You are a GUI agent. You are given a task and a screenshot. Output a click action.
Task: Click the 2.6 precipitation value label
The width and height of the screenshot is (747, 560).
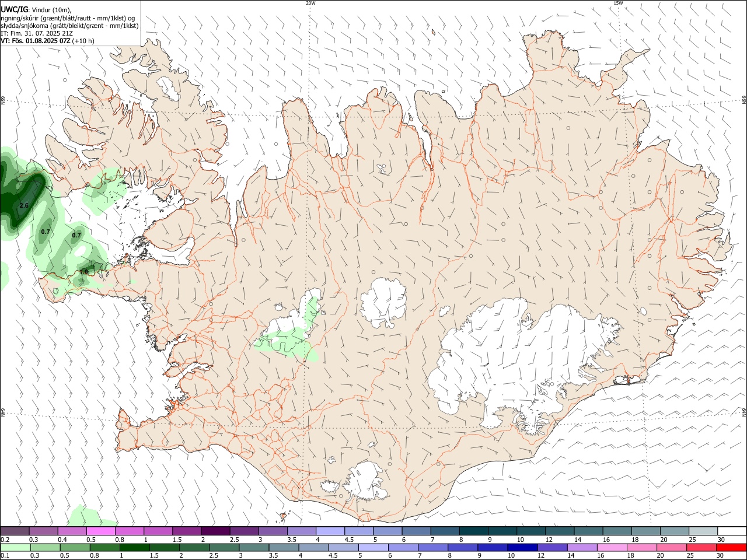click(x=23, y=205)
